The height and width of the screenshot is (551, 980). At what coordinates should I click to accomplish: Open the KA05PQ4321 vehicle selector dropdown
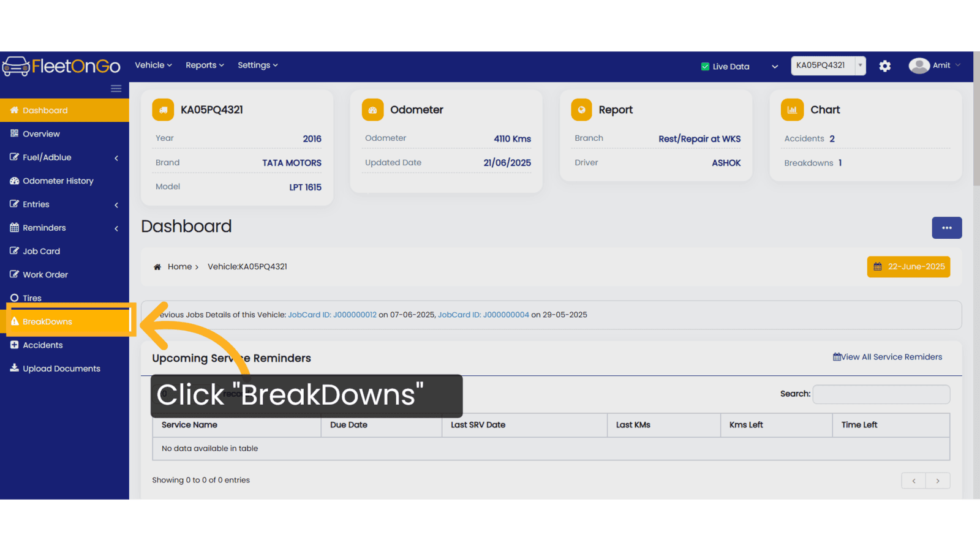point(828,66)
